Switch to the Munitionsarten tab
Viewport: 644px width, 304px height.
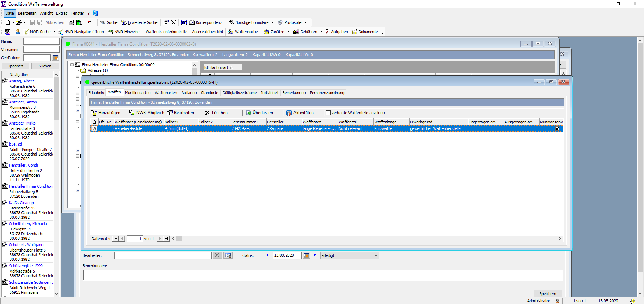coord(138,93)
